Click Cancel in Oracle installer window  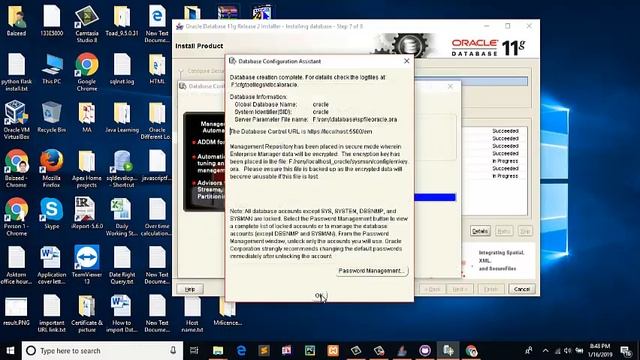[x=522, y=289]
